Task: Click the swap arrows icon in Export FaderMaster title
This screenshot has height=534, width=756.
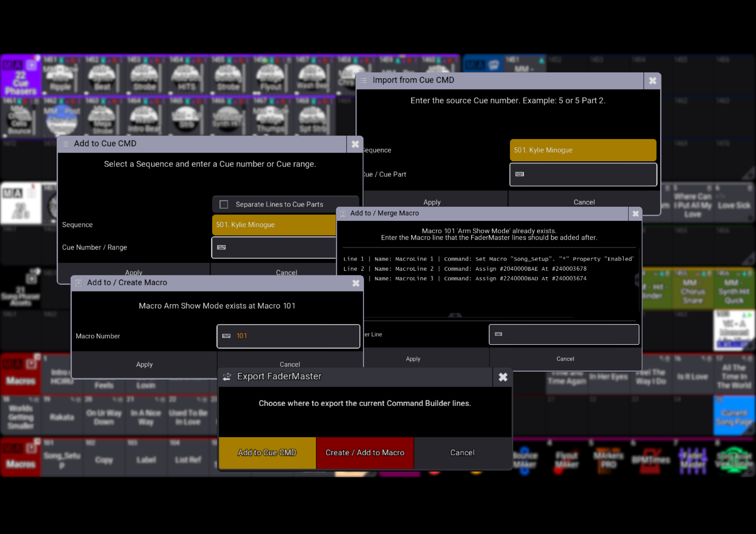Action: click(x=227, y=377)
